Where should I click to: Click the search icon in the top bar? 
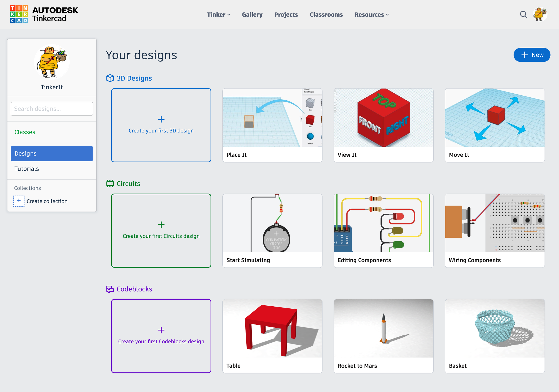pos(523,14)
